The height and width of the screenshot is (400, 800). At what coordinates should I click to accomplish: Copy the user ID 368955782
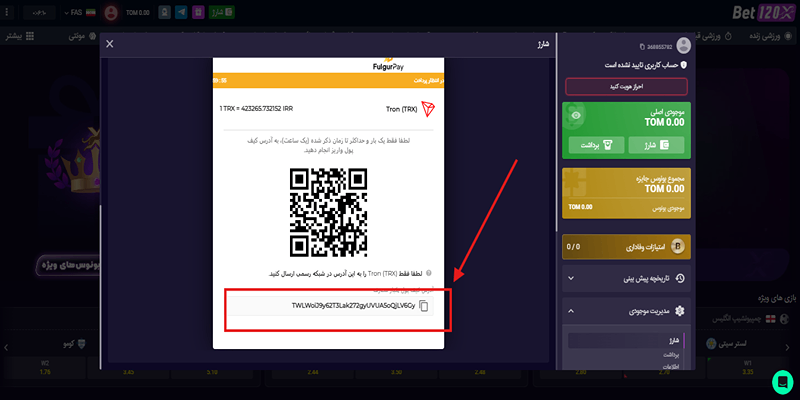click(641, 46)
